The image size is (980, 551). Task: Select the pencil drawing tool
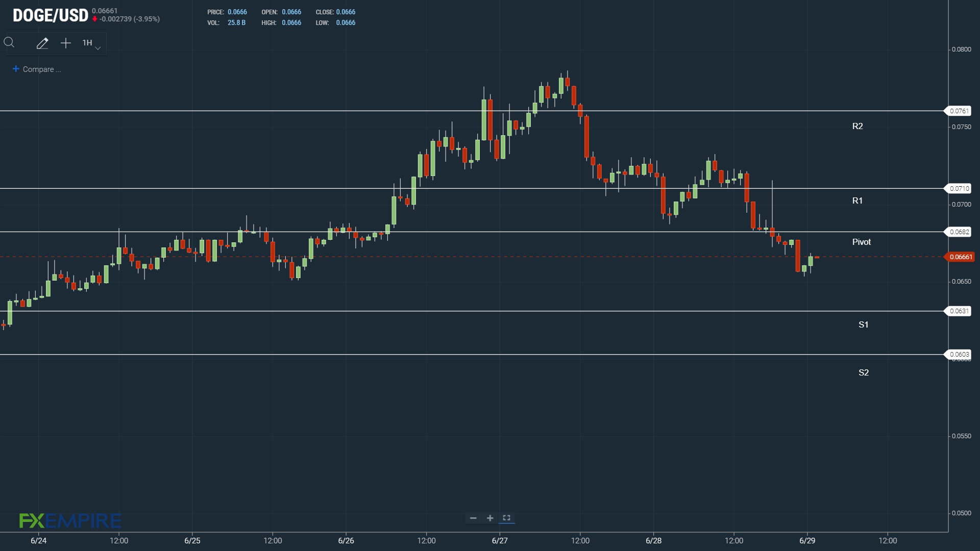42,43
